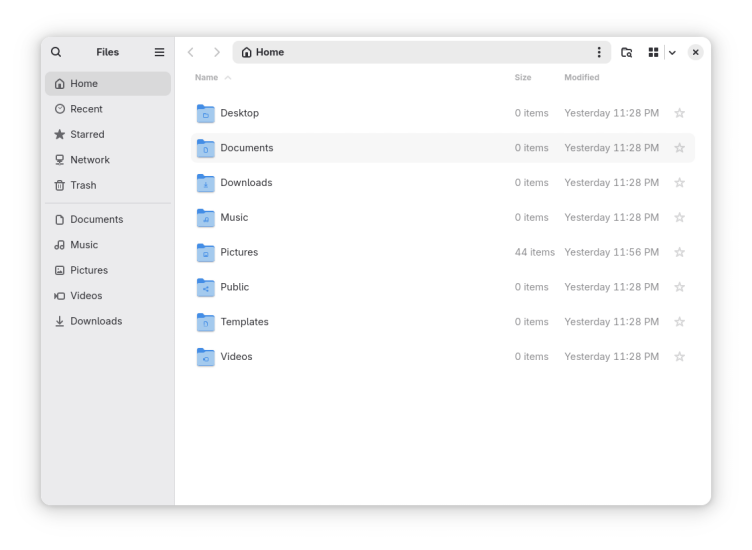Viewport: 752px width, 550px height.
Task: Click the Go Back arrow
Action: pos(191,52)
